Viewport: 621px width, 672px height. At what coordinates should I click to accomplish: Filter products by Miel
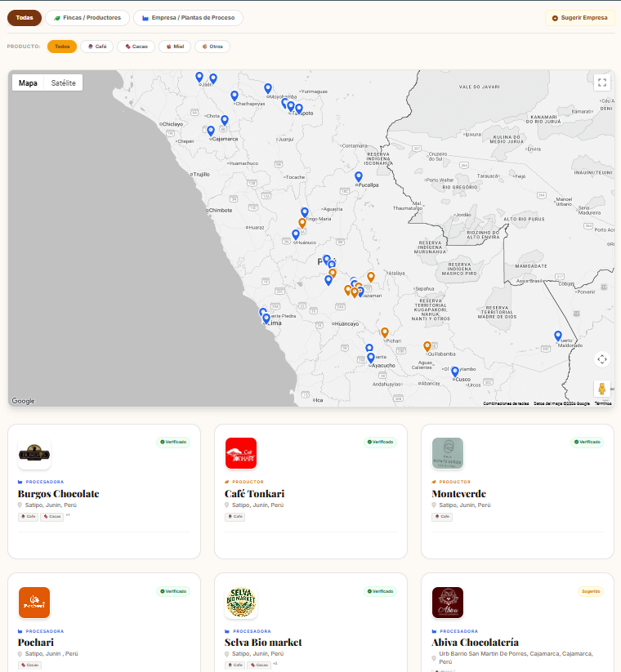point(175,47)
